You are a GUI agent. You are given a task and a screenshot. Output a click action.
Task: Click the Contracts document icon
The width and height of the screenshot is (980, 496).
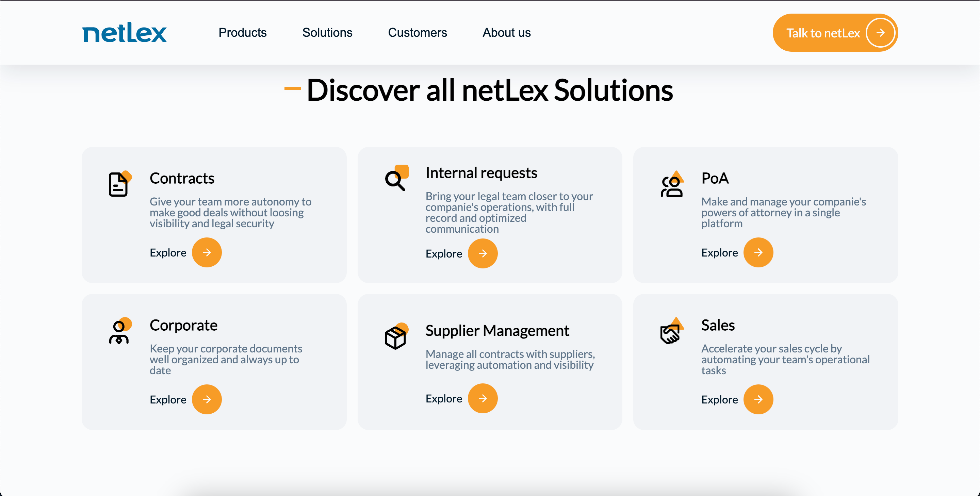120,184
